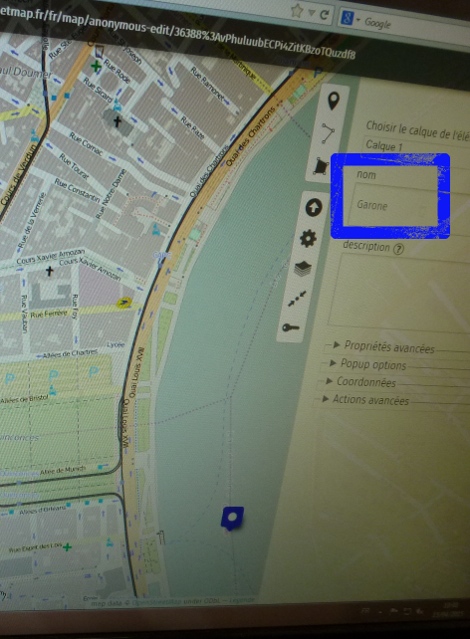Click the browser reload button
The width and height of the screenshot is (470, 639).
point(324,15)
